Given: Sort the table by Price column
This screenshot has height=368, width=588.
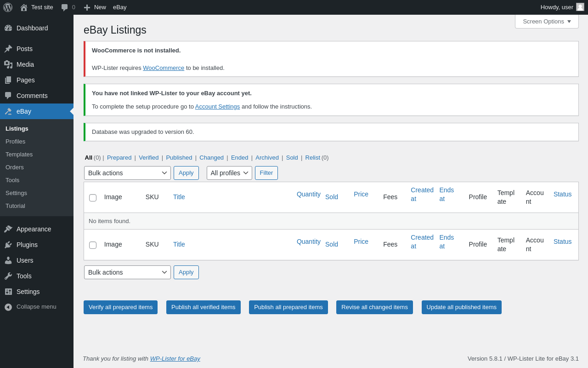Looking at the screenshot, I should (x=361, y=195).
